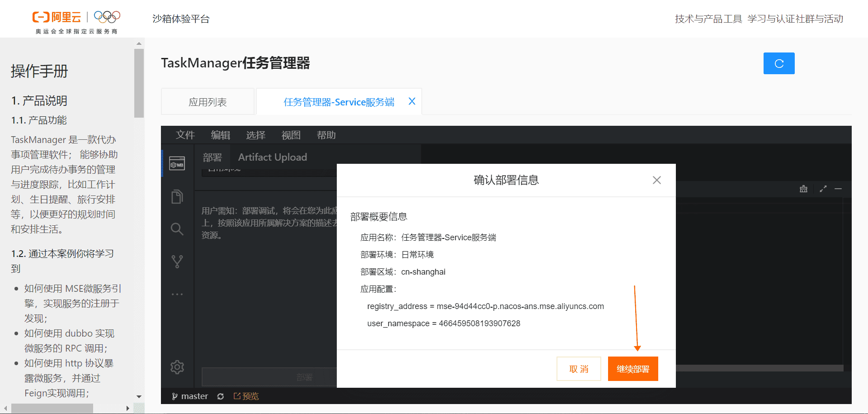
Task: Expand the terminal with the diagonal arrows icon
Action: click(x=823, y=189)
